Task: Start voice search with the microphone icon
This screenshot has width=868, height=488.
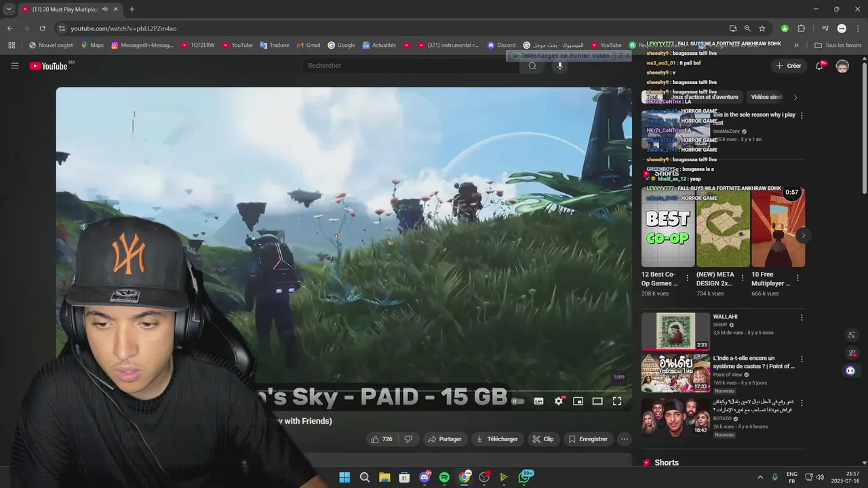Action: (x=560, y=66)
